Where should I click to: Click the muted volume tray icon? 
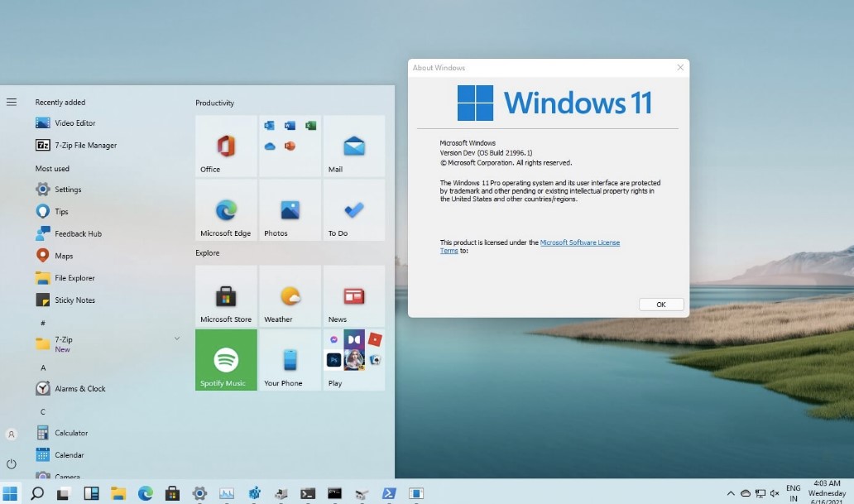click(775, 493)
